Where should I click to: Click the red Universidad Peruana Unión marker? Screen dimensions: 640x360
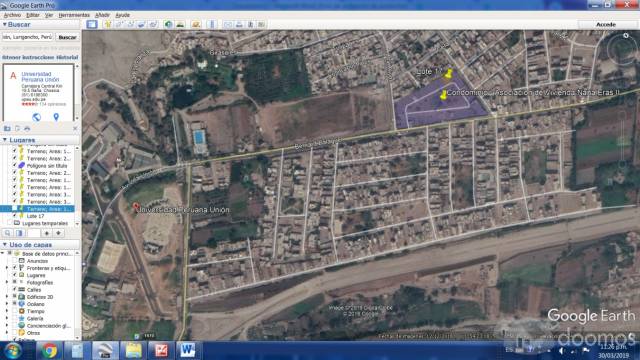[136, 207]
